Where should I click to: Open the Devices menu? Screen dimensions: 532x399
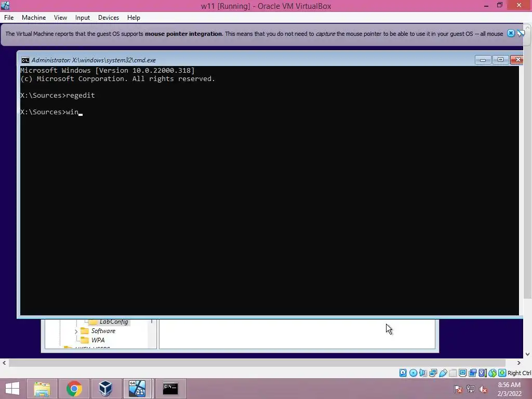(108, 18)
